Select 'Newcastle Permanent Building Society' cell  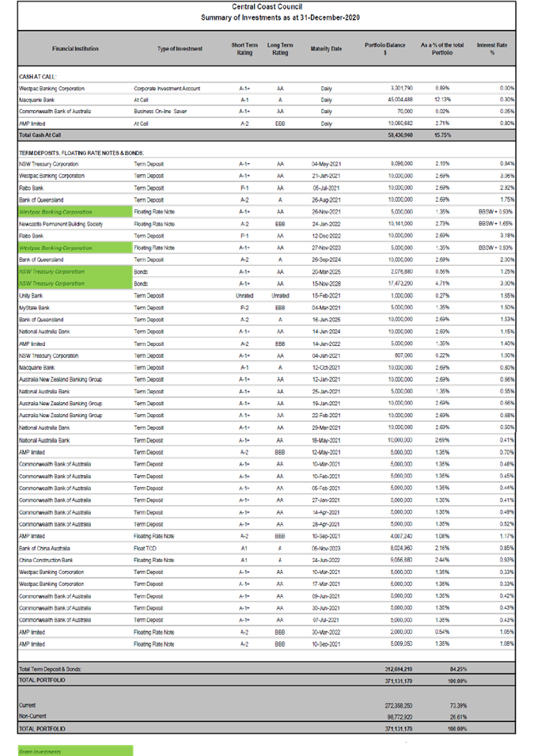point(61,224)
